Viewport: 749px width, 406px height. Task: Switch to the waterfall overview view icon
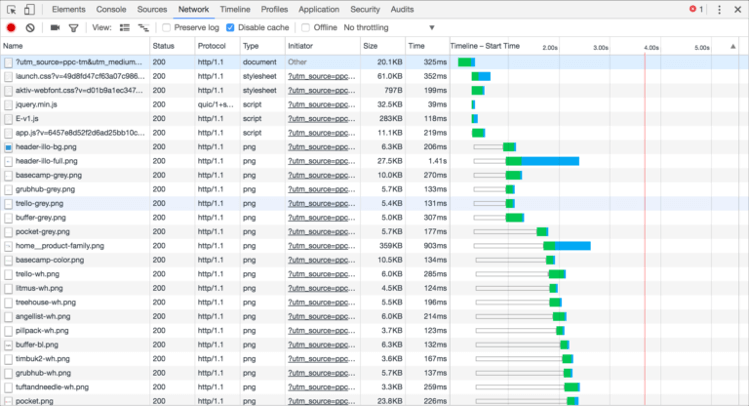(x=145, y=28)
